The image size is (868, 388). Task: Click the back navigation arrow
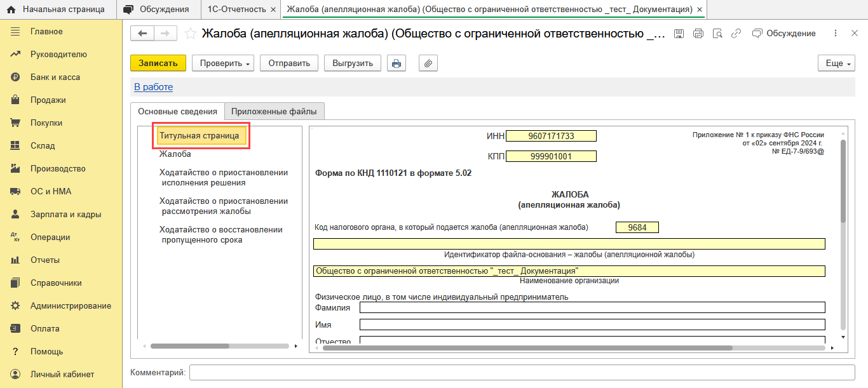(142, 34)
